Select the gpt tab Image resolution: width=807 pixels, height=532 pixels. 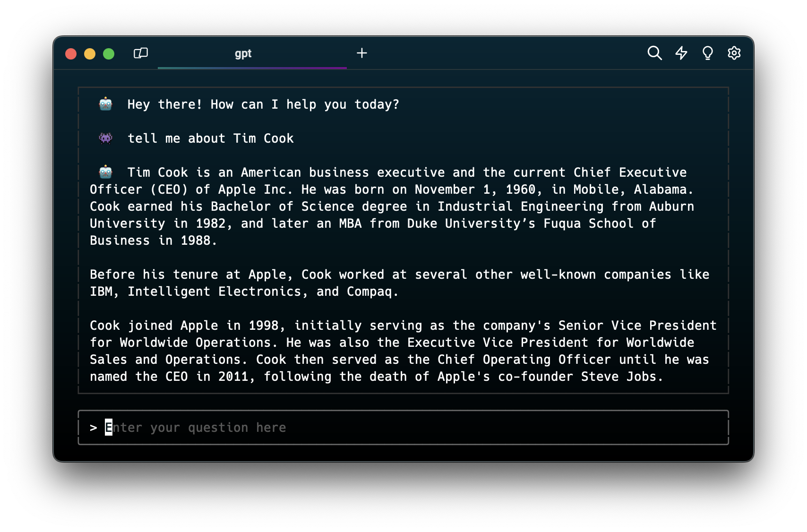[252, 53]
